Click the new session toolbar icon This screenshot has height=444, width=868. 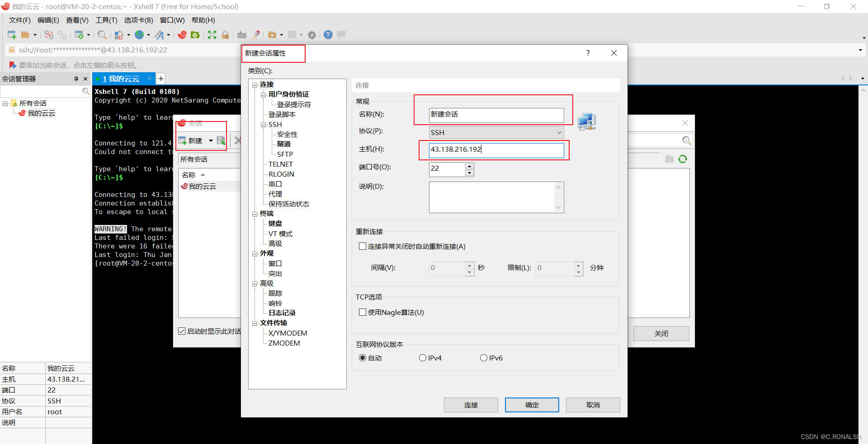[12, 35]
